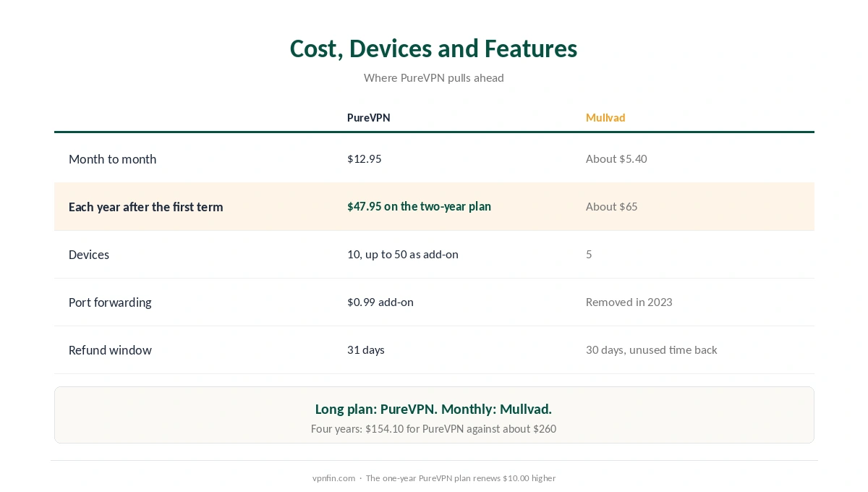
Task: Click the 'About $65' cell
Action: 611,206
